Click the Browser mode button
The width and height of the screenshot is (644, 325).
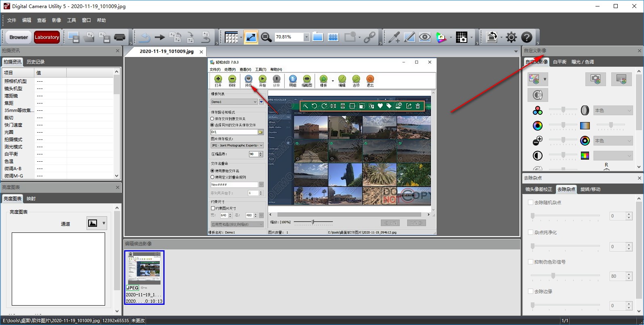click(19, 37)
